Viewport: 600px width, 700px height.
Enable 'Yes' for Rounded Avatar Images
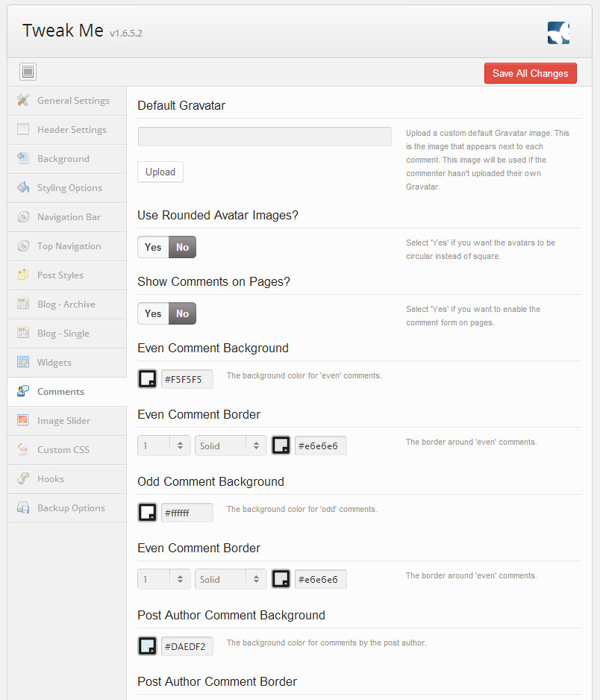(153, 247)
